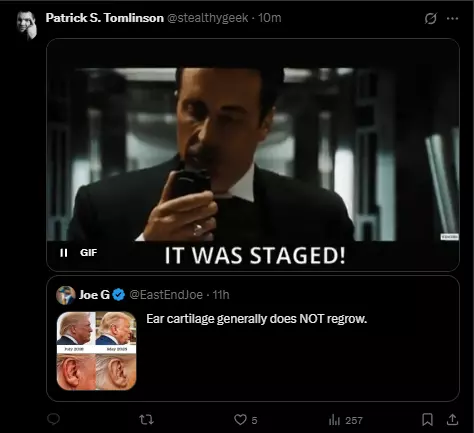Click the Grok explain icon
Image resolution: width=474 pixels, height=433 pixels.
tap(430, 18)
